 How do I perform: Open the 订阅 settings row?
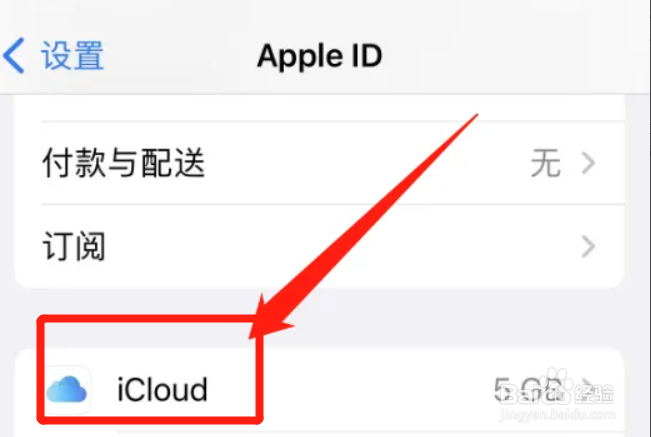(320, 247)
